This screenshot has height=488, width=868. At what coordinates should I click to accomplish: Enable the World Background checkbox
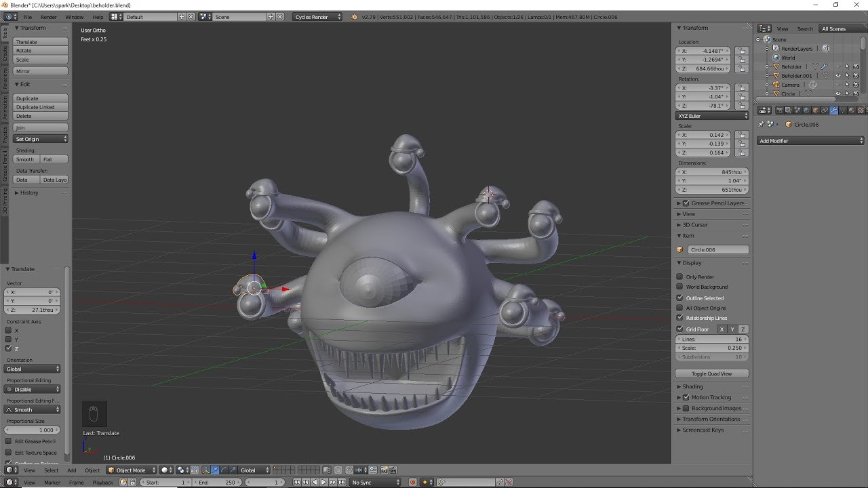[679, 287]
